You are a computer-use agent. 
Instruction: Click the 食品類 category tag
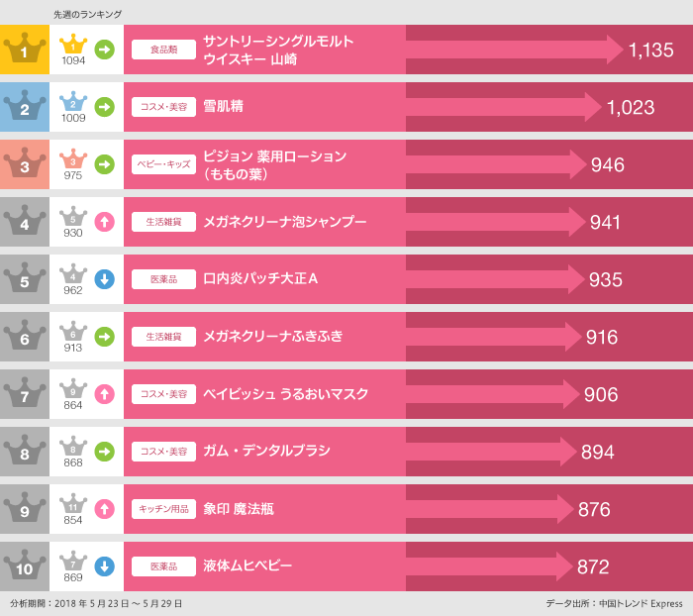(164, 50)
